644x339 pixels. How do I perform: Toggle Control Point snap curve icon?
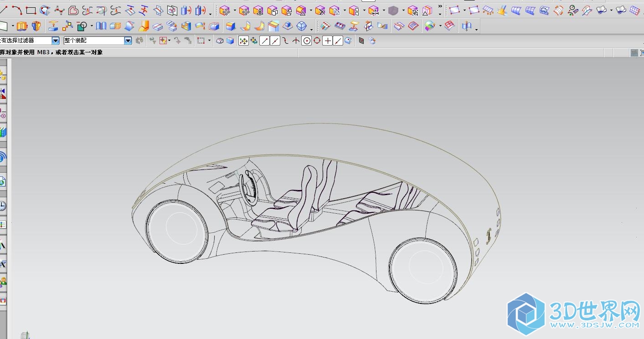tap(285, 41)
